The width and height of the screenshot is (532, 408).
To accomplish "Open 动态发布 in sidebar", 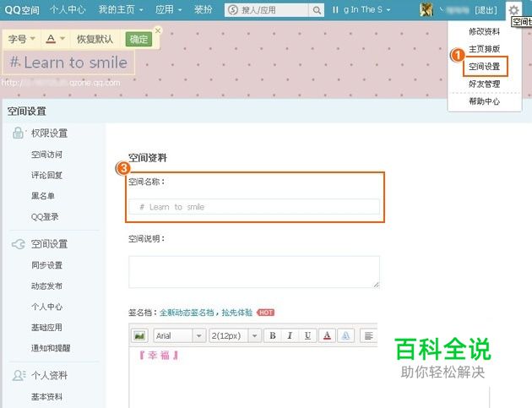I will pyautogui.click(x=46, y=286).
